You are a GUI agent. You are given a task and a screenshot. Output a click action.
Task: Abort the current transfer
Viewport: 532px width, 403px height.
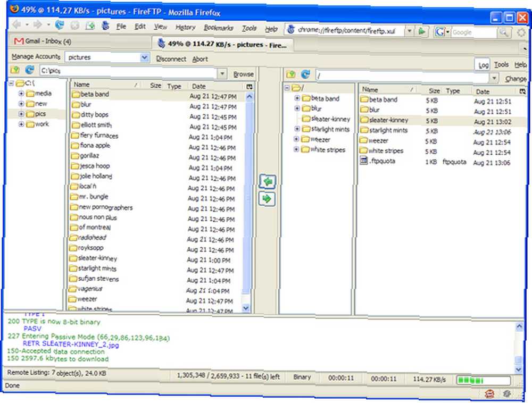pos(200,60)
